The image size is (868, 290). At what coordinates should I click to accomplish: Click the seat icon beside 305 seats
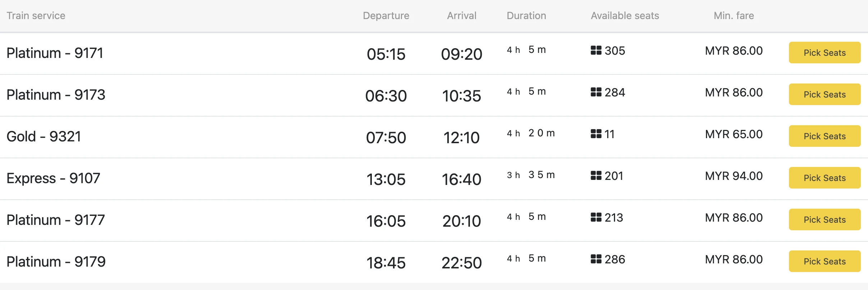click(596, 50)
